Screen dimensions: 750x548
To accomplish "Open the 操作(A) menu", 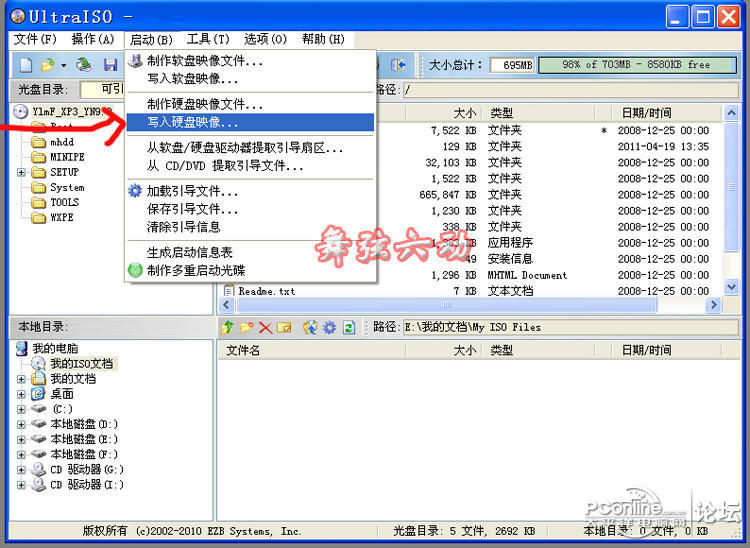I will 93,39.
